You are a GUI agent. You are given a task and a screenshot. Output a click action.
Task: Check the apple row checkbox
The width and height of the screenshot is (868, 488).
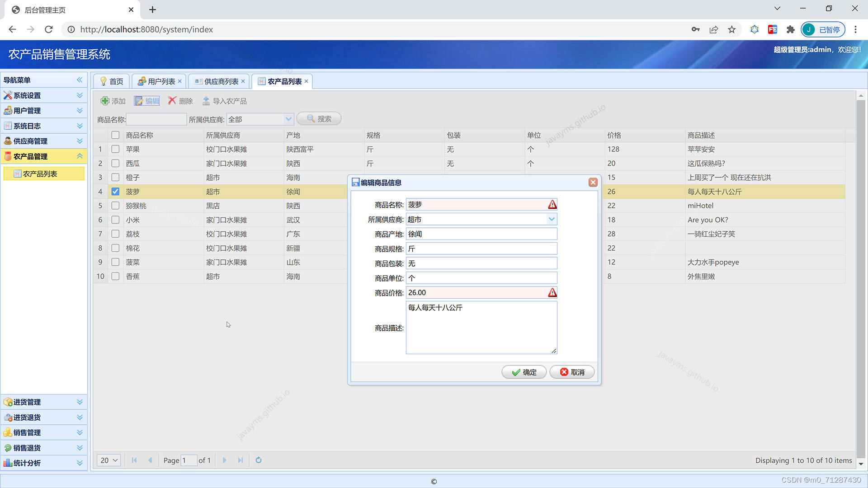pos(115,149)
